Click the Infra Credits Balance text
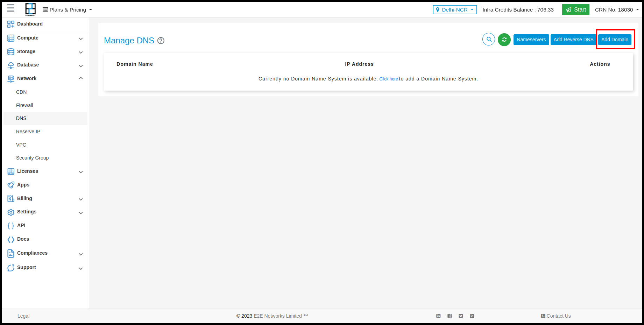The image size is (644, 325). 518,10
